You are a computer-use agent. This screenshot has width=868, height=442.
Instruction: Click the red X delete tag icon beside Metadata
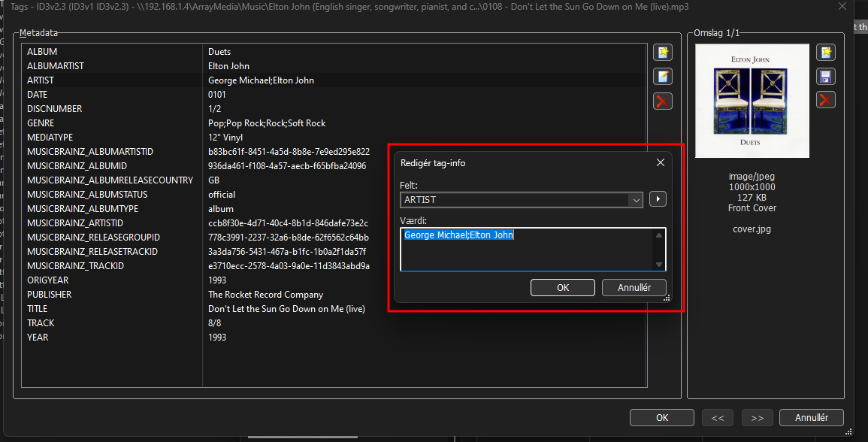(663, 101)
